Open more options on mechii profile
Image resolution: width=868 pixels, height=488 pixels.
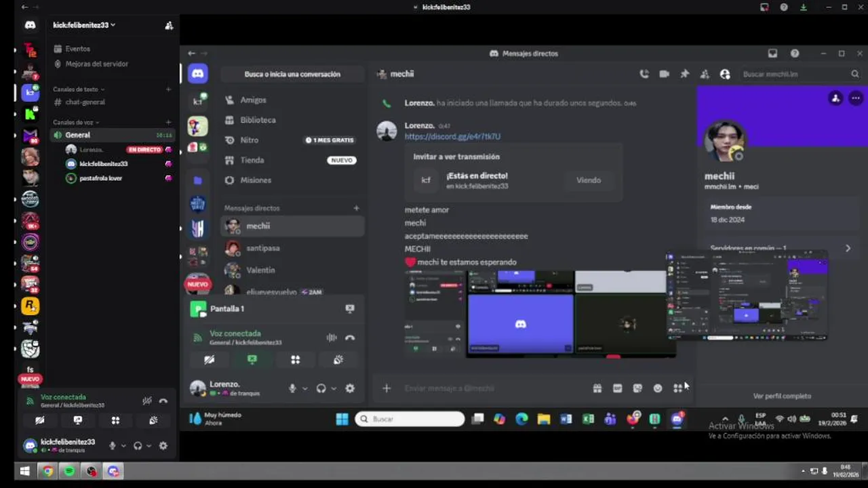tap(856, 98)
